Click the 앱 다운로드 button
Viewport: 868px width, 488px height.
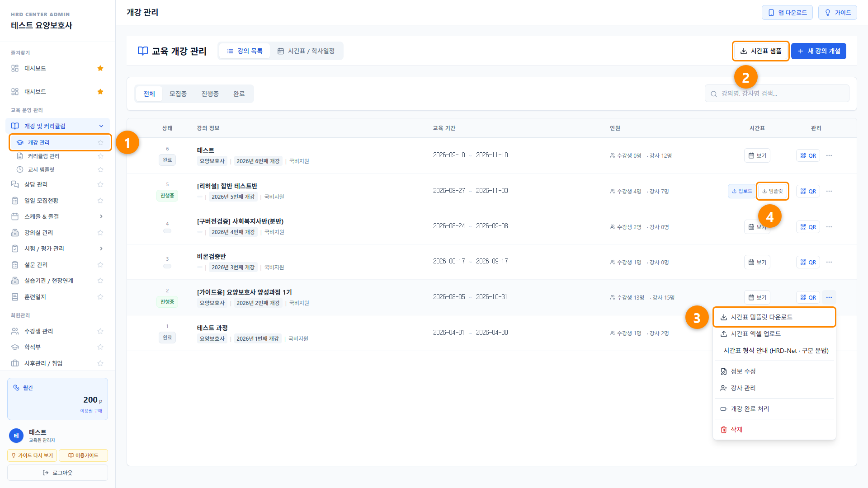click(787, 13)
